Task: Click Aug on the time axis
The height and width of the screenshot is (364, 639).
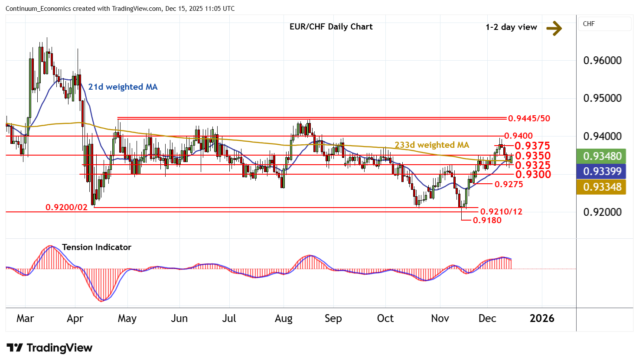Action: click(284, 318)
